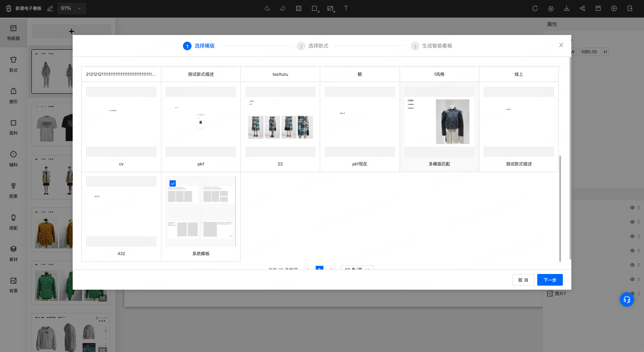This screenshot has width=644, height=352.
Task: Select the 多模版匹配 template thumbnail
Action: pyautogui.click(x=439, y=122)
